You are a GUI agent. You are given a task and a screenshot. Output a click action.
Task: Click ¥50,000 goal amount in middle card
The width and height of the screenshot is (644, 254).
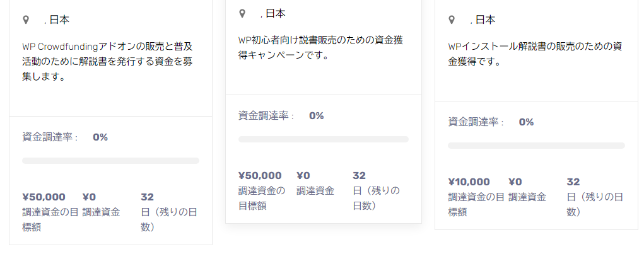pos(260,176)
